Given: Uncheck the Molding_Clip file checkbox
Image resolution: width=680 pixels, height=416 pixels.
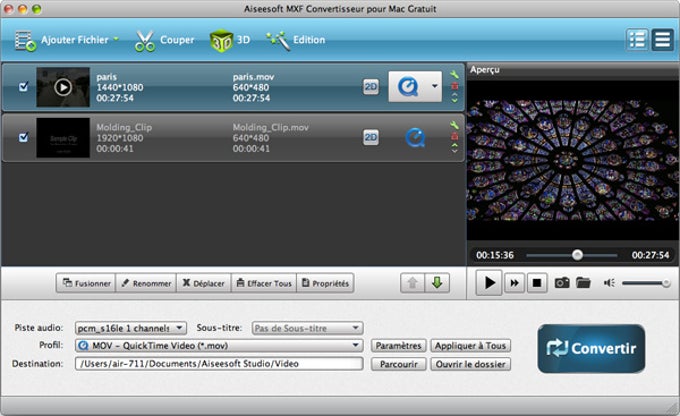Looking at the screenshot, I should (x=23, y=138).
